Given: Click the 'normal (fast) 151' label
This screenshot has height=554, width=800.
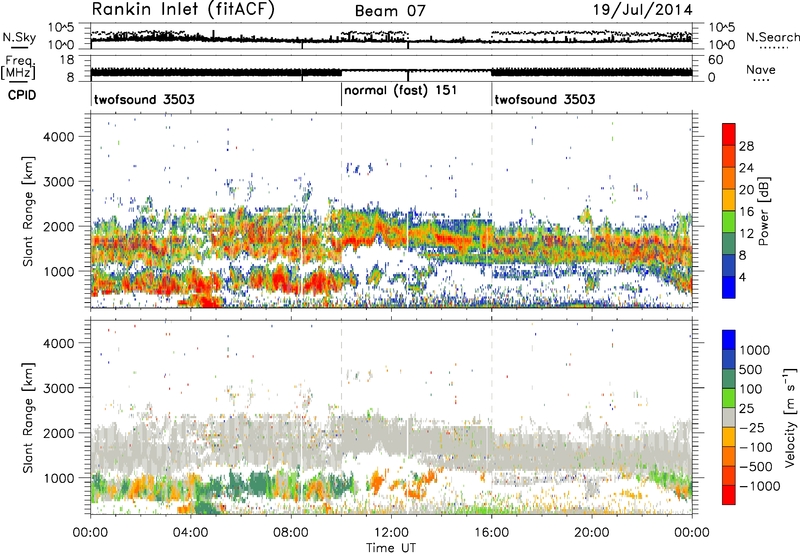Looking at the screenshot, I should 400,90.
